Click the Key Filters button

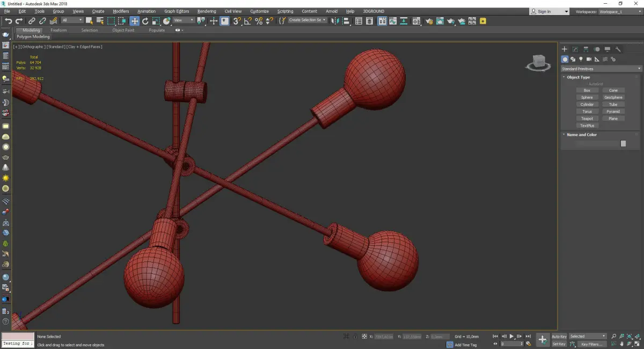[591, 344]
